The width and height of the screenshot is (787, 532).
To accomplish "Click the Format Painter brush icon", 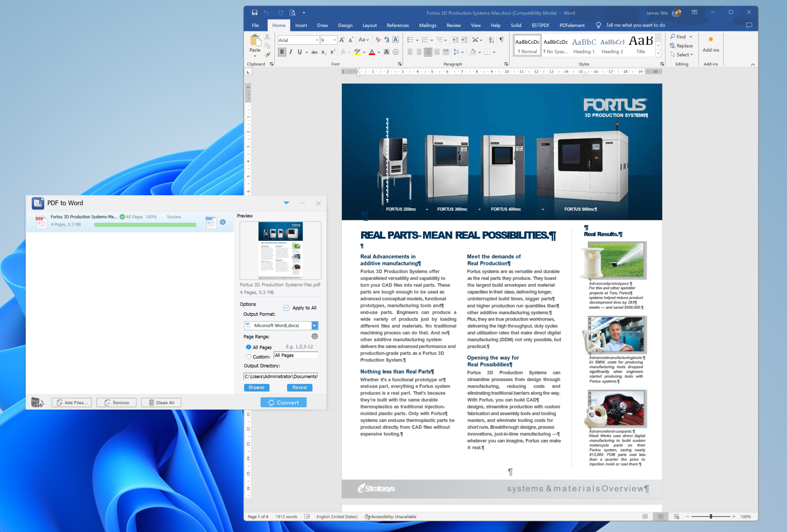I will (268, 55).
